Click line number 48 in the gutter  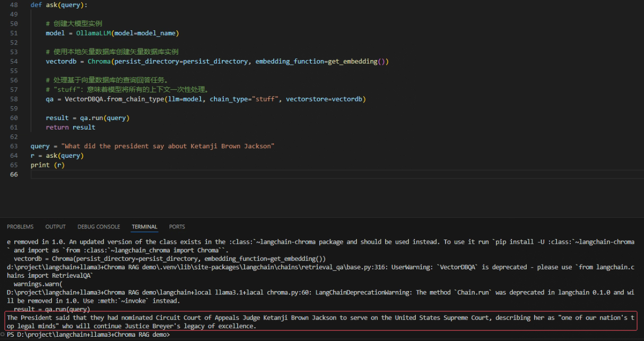coord(13,5)
